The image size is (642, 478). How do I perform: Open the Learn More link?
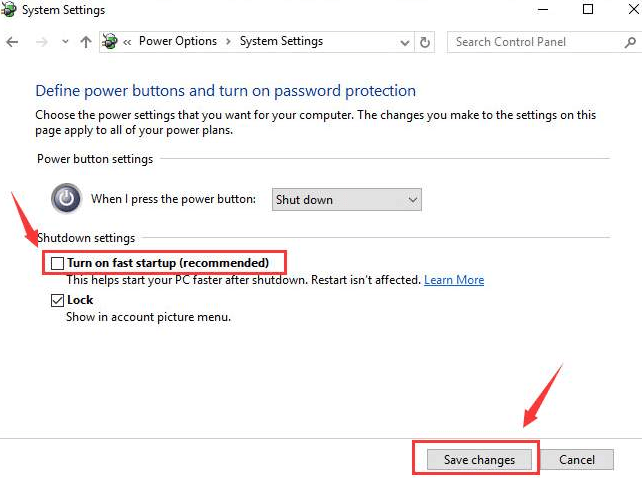454,280
